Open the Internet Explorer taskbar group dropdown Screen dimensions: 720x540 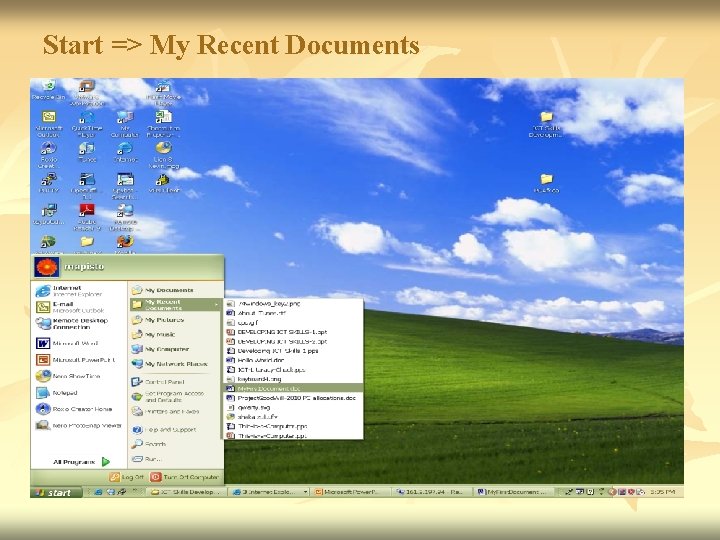tap(305, 492)
